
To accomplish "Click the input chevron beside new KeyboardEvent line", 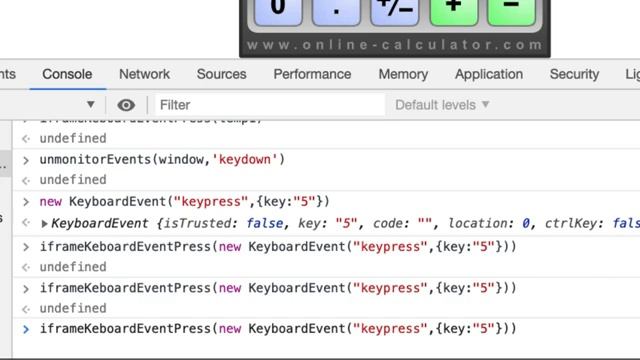I will pyautogui.click(x=26, y=202).
